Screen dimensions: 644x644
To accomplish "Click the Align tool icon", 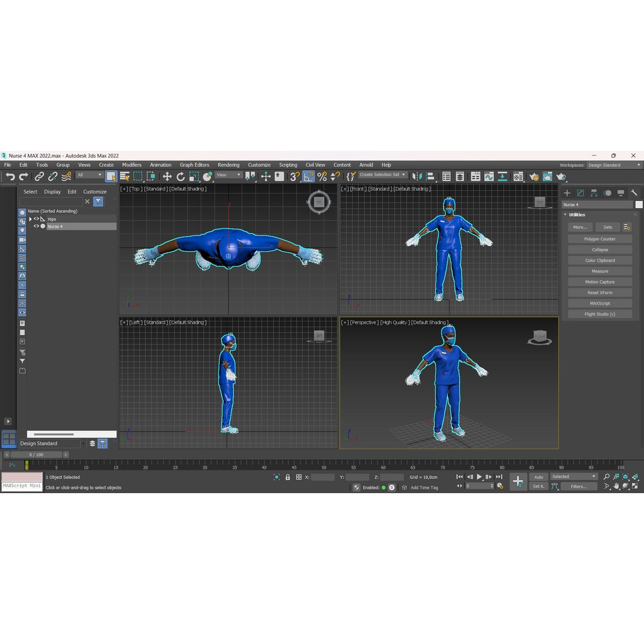I will [430, 177].
